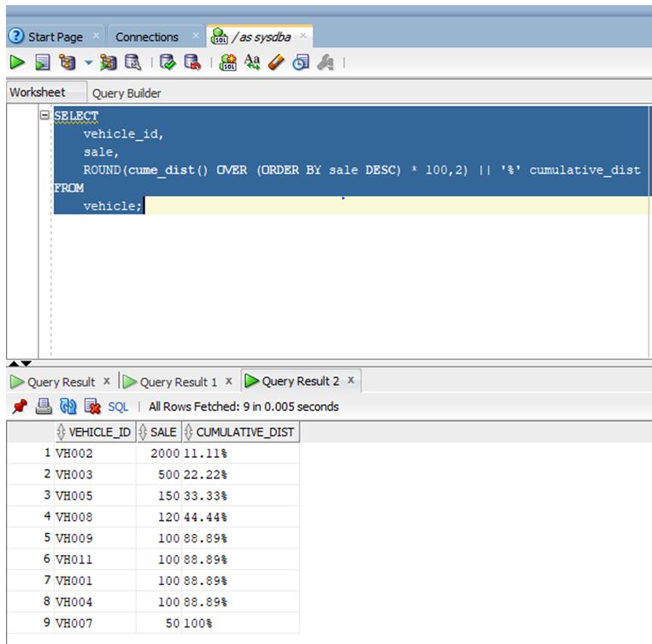Close the Connections tab
This screenshot has width=652, height=644.
click(x=196, y=36)
